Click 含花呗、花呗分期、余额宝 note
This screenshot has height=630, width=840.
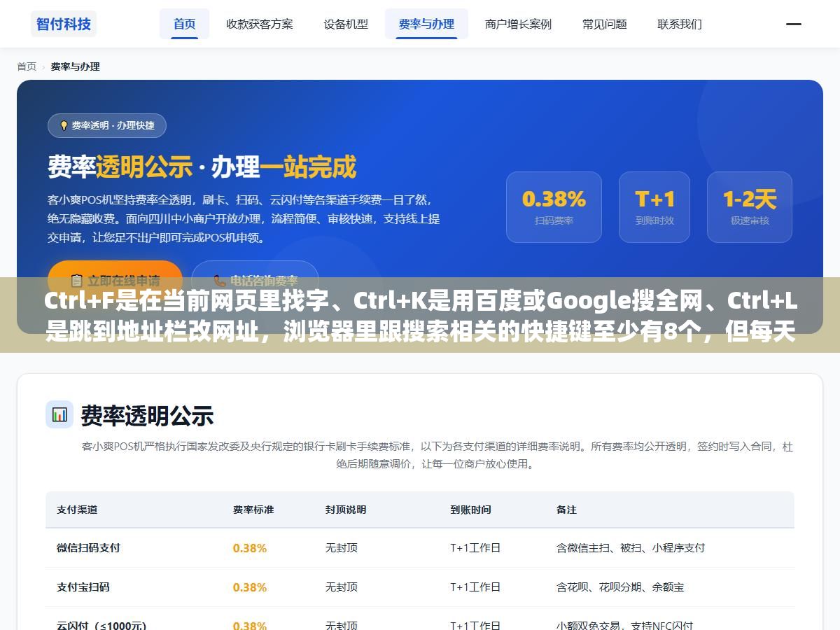pyautogui.click(x=620, y=587)
